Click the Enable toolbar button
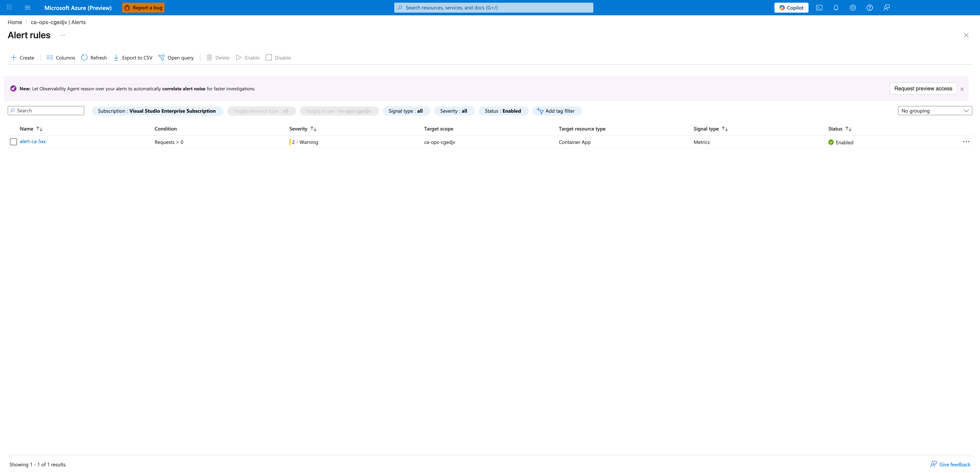This screenshot has height=473, width=980. 248,57
